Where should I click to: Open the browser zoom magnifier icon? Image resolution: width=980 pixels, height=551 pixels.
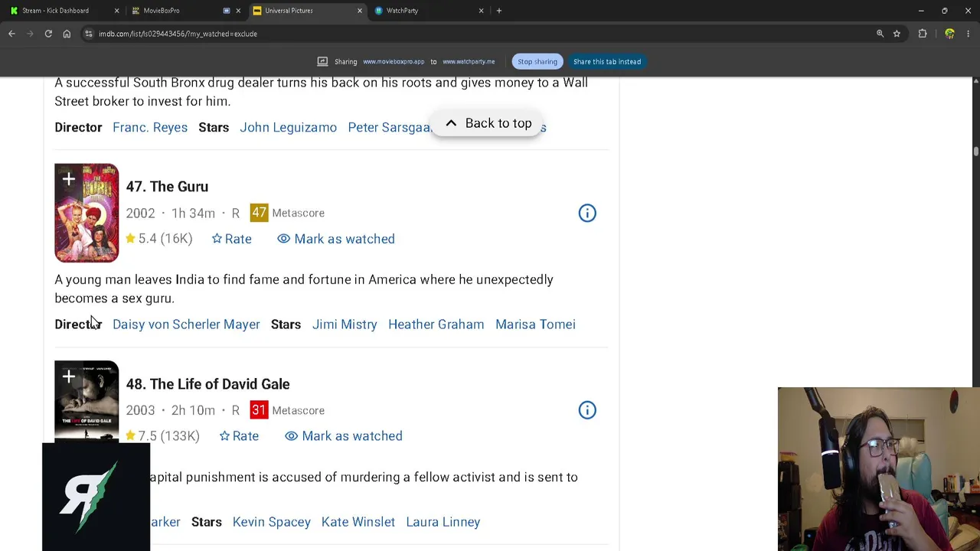click(x=880, y=34)
